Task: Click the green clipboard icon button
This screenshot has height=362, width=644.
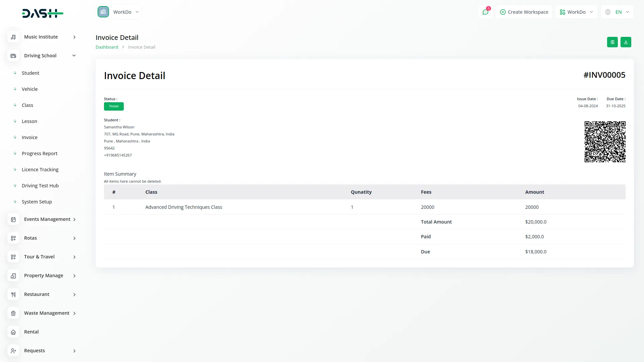Action: [x=612, y=42]
